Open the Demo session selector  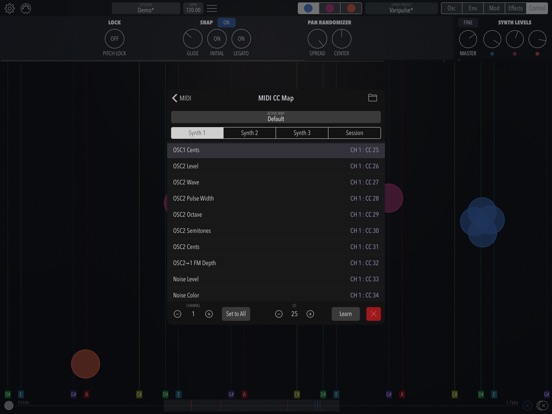click(146, 8)
